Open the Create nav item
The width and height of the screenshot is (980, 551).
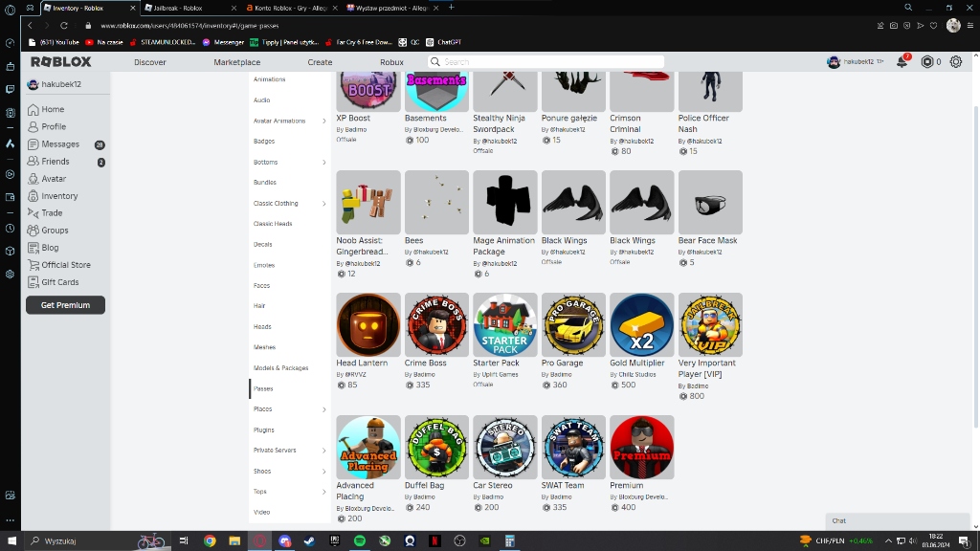320,62
